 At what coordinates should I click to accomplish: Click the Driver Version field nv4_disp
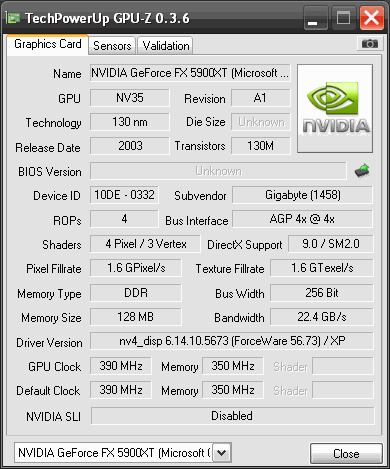232,341
